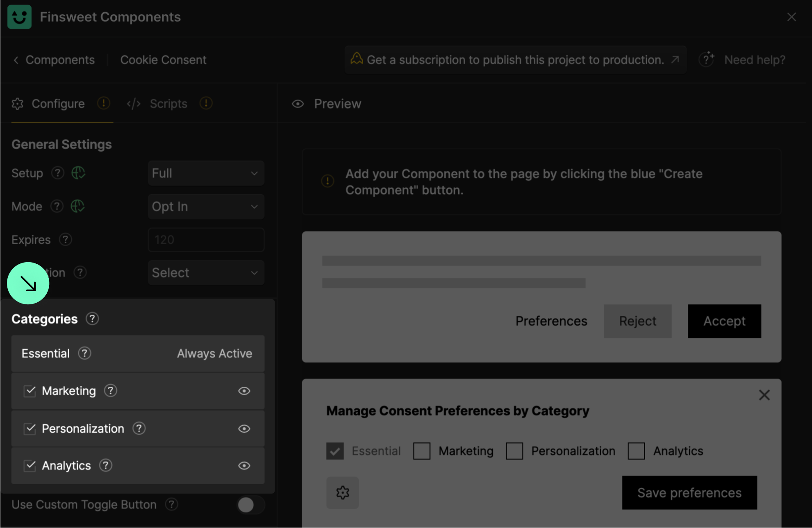812x528 pixels.
Task: Open help tooltip for Essential category
Action: (84, 353)
